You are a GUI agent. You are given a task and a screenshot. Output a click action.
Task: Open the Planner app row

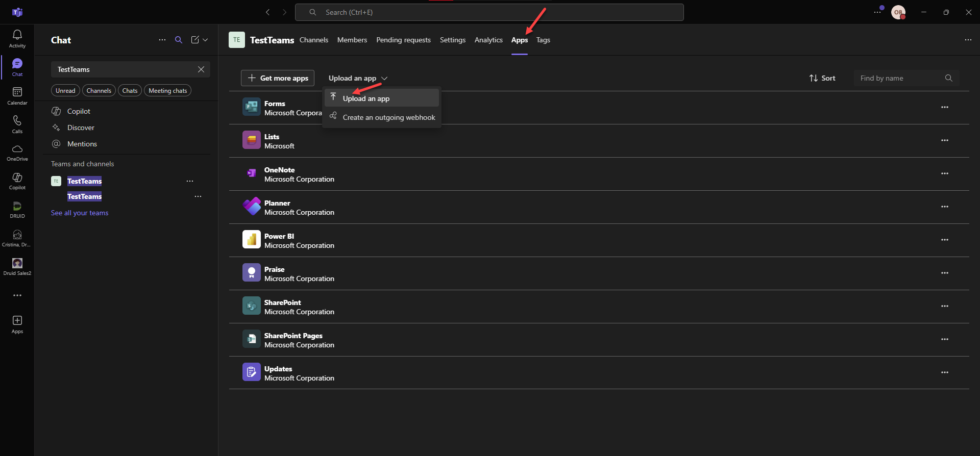pos(599,207)
